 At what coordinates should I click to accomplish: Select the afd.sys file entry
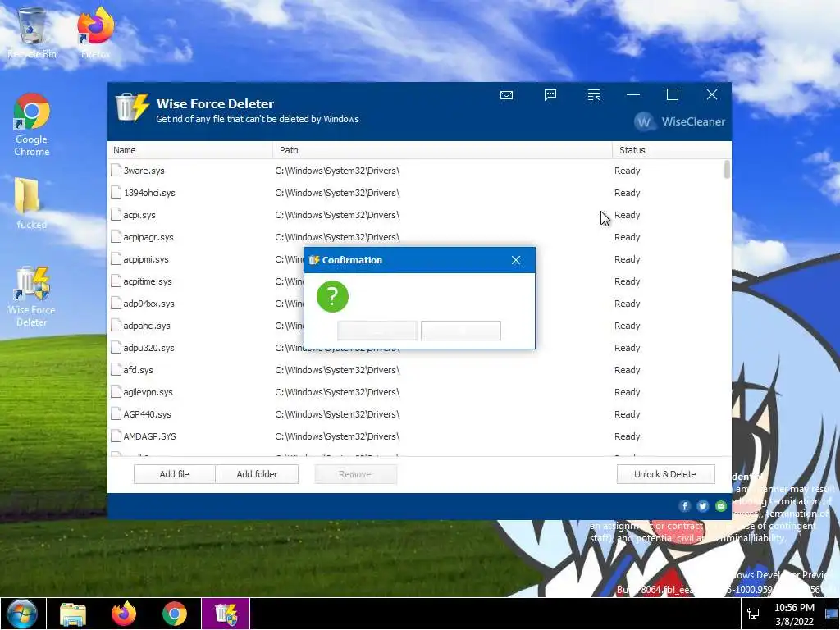[x=416, y=370]
